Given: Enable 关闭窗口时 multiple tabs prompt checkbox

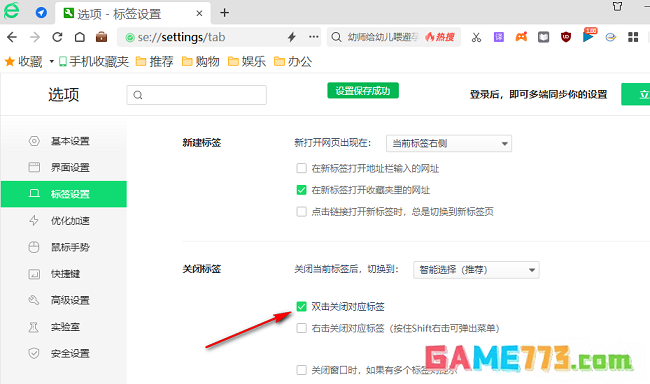Looking at the screenshot, I should click(301, 369).
